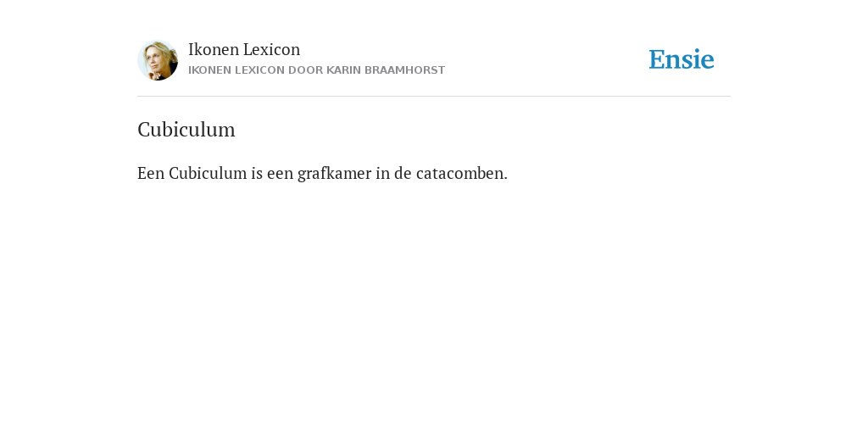Click the word 'Ikonen' in the title
Screen dimensions: 868x434
[x=213, y=49]
